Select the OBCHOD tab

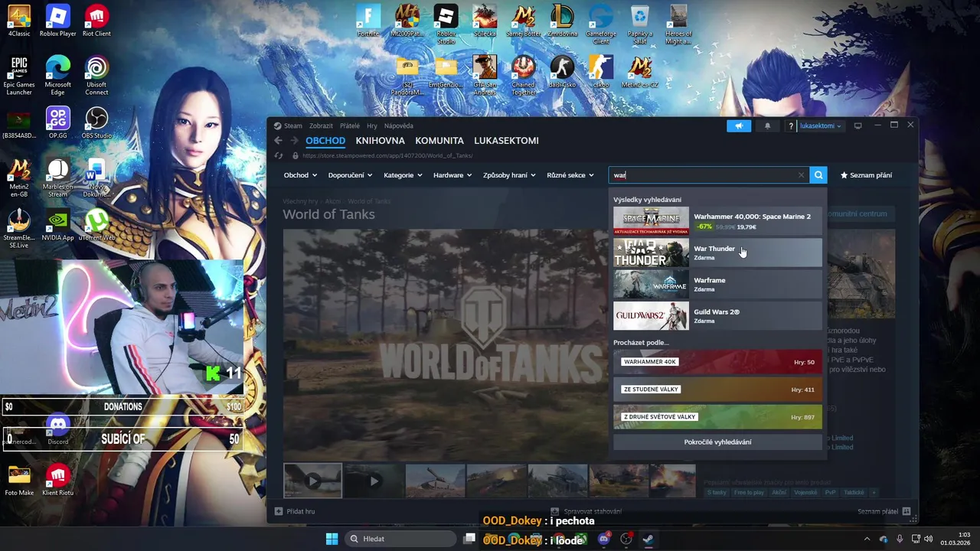pos(325,141)
